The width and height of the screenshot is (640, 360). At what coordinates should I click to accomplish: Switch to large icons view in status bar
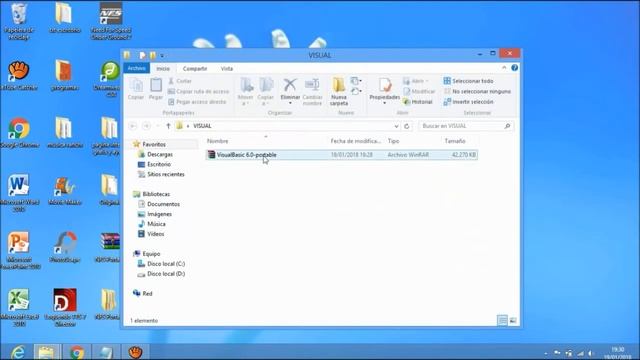[513, 320]
